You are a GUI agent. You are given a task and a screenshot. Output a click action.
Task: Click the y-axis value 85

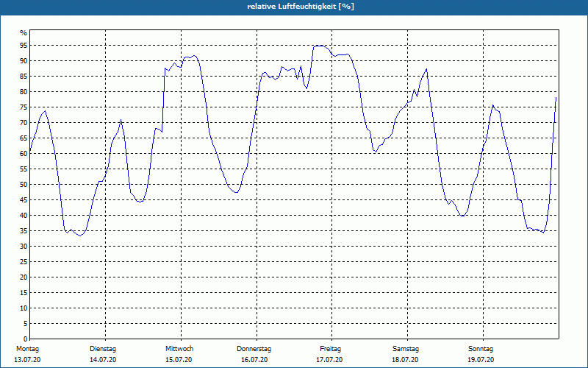[24, 77]
